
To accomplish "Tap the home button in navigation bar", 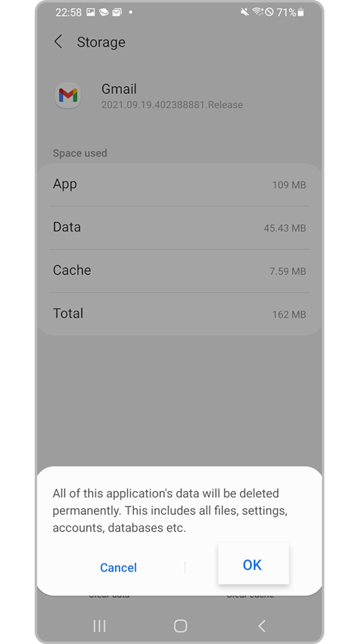I will [180, 626].
